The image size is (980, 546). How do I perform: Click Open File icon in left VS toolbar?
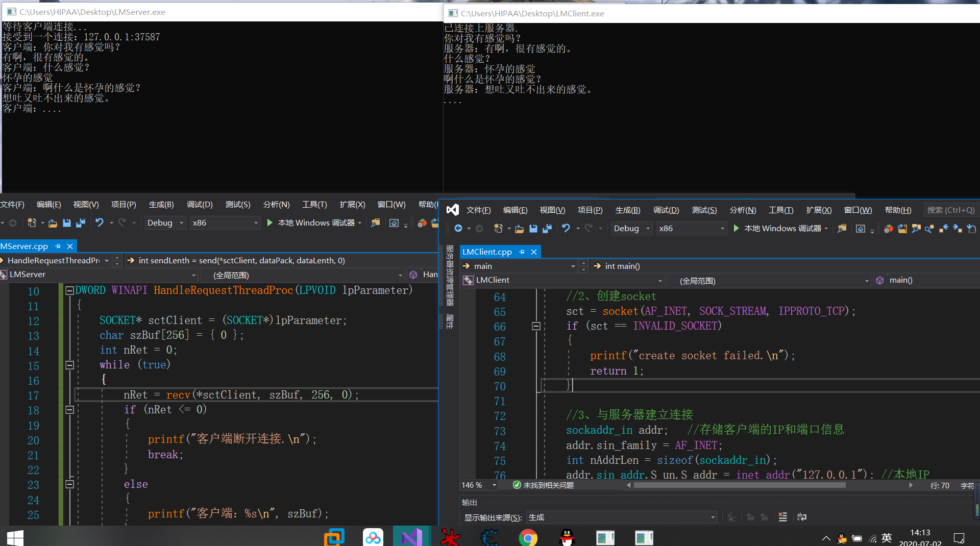[x=53, y=223]
